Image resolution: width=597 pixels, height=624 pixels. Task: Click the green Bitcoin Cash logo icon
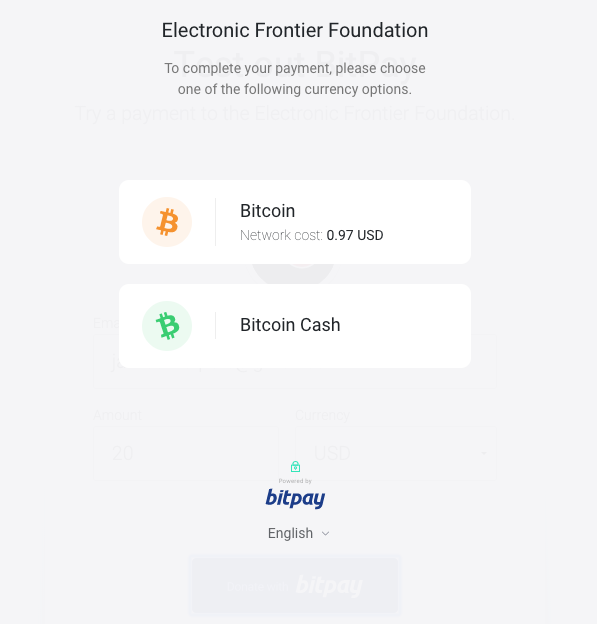click(x=167, y=326)
